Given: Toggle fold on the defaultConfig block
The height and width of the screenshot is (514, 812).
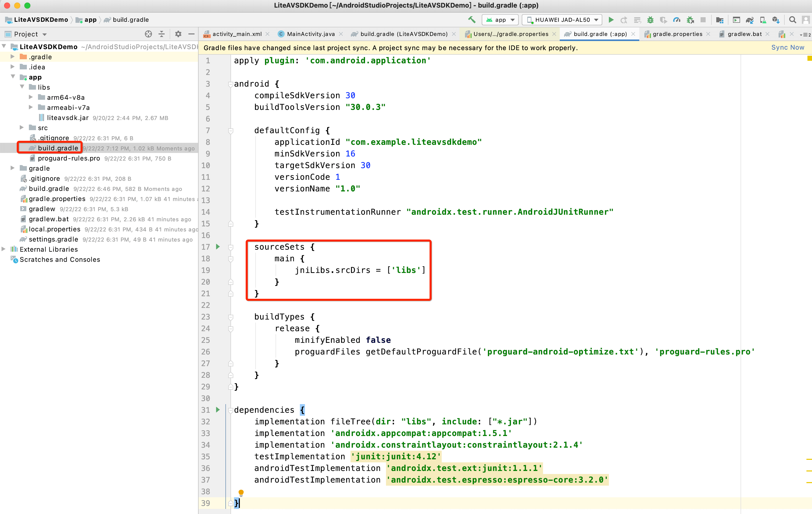Looking at the screenshot, I should click(x=231, y=131).
